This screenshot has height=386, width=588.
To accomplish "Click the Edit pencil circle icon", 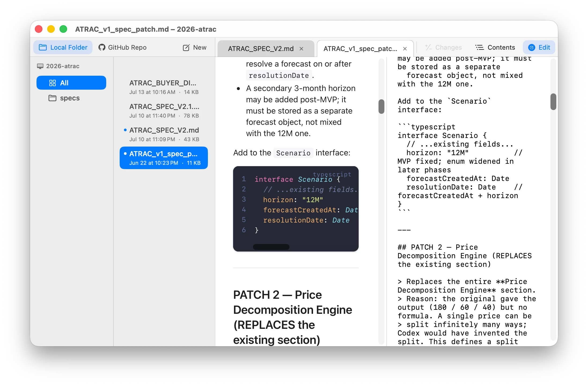I will click(531, 48).
